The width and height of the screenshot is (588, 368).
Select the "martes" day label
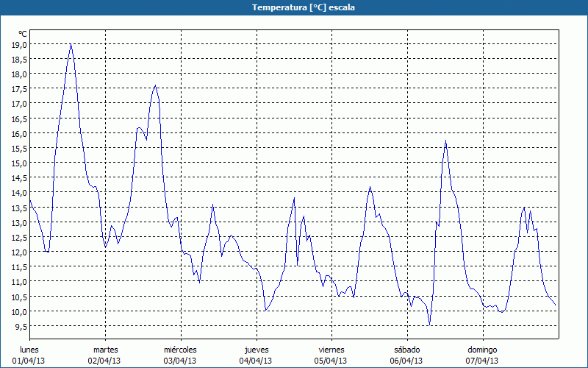coord(105,349)
